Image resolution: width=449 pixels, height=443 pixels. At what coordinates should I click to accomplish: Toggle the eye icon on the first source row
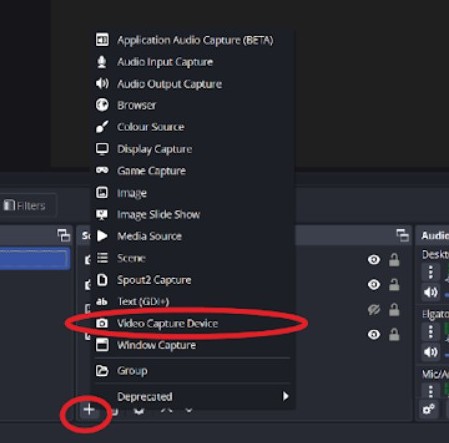pyautogui.click(x=374, y=259)
